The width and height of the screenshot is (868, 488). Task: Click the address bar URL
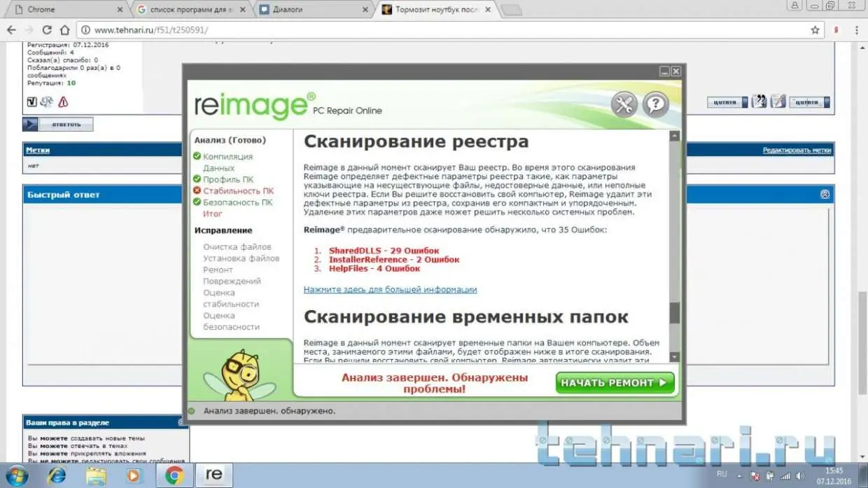pos(150,30)
